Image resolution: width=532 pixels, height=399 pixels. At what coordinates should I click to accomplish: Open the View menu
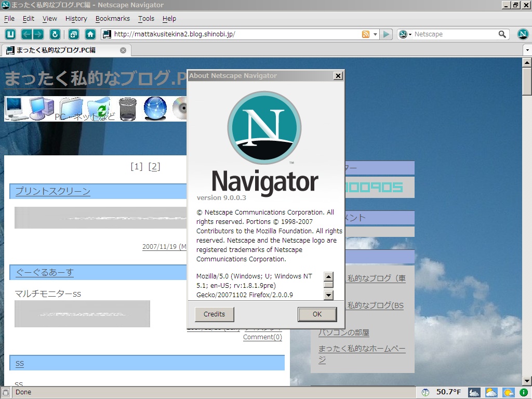click(x=49, y=19)
